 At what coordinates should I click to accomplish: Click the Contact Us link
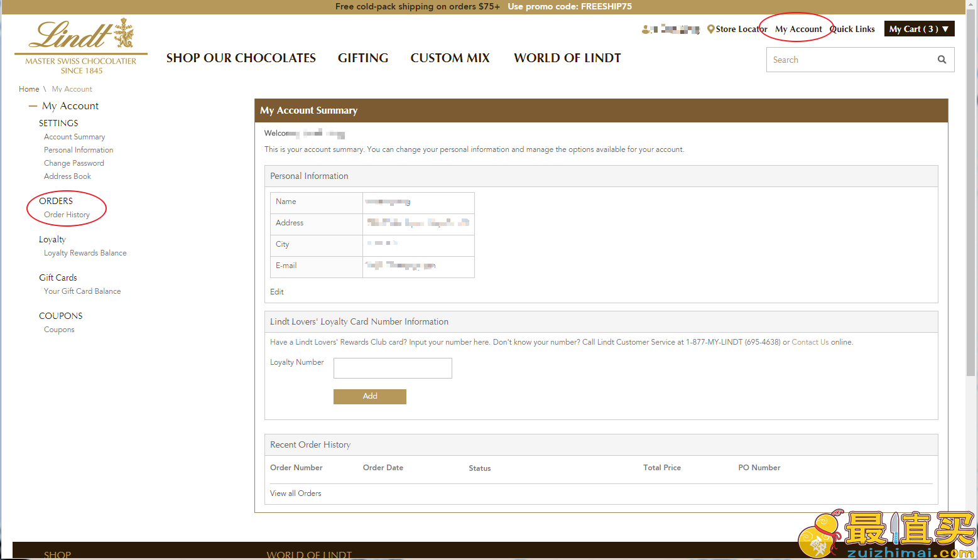[x=810, y=342]
